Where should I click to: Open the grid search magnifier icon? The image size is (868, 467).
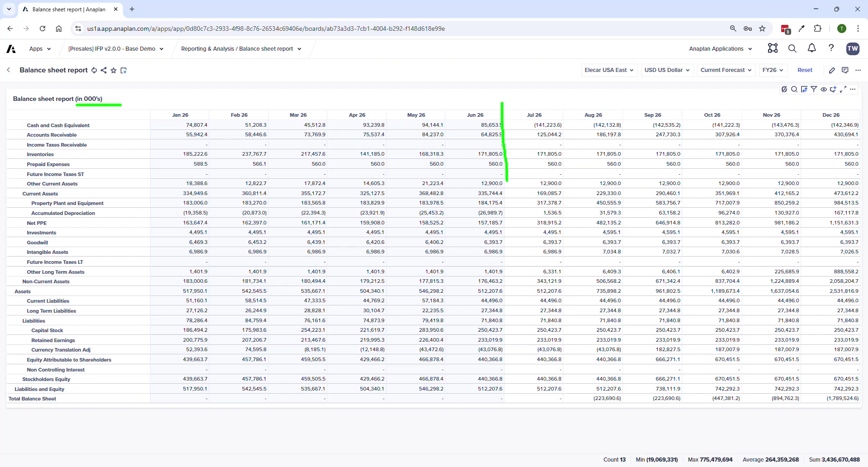[794, 89]
